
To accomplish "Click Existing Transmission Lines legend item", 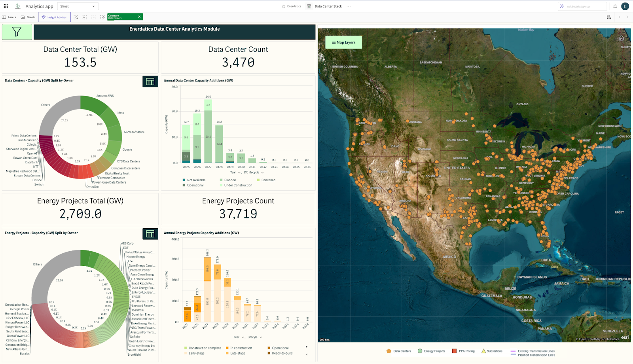I will [533, 351].
